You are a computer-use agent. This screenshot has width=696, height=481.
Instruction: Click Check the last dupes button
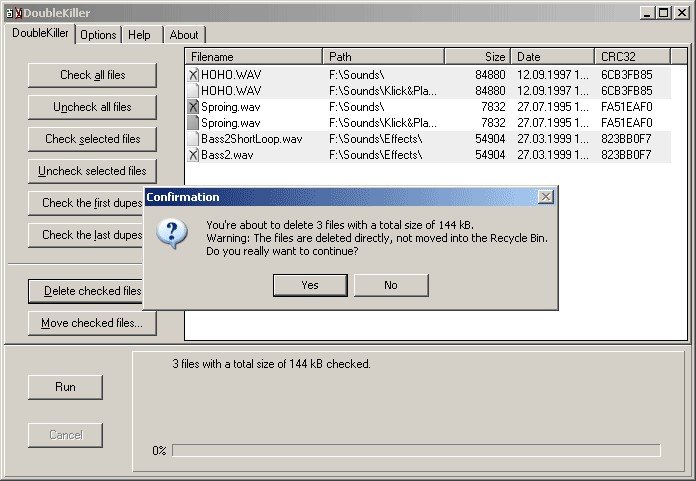pyautogui.click(x=86, y=235)
